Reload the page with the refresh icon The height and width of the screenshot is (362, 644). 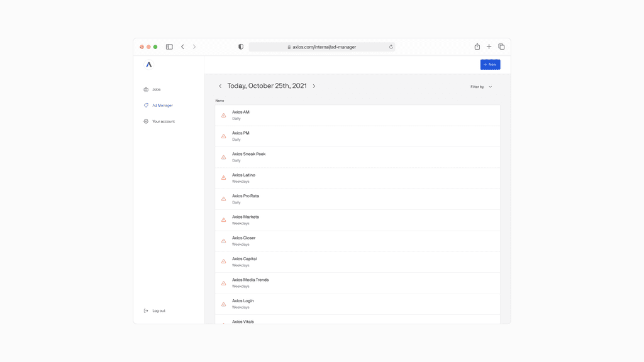click(x=391, y=47)
